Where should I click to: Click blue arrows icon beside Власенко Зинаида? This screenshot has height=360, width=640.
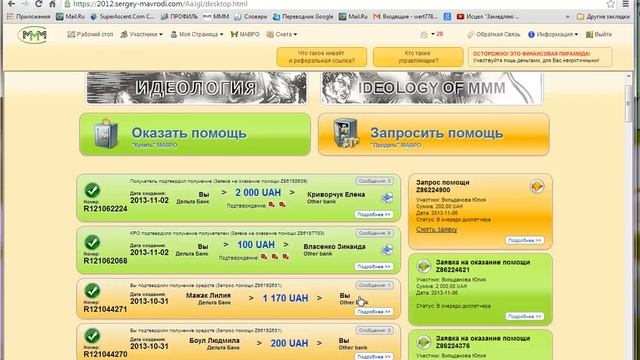387,250
